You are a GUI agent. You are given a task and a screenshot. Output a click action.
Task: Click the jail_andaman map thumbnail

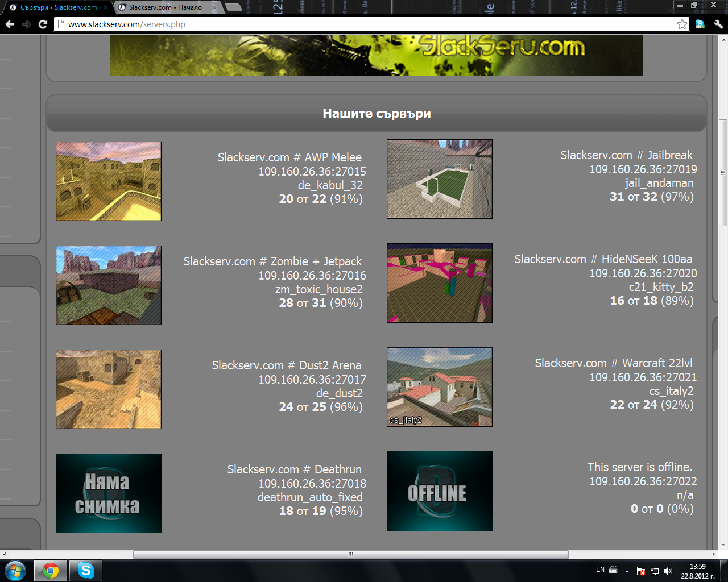pyautogui.click(x=440, y=179)
